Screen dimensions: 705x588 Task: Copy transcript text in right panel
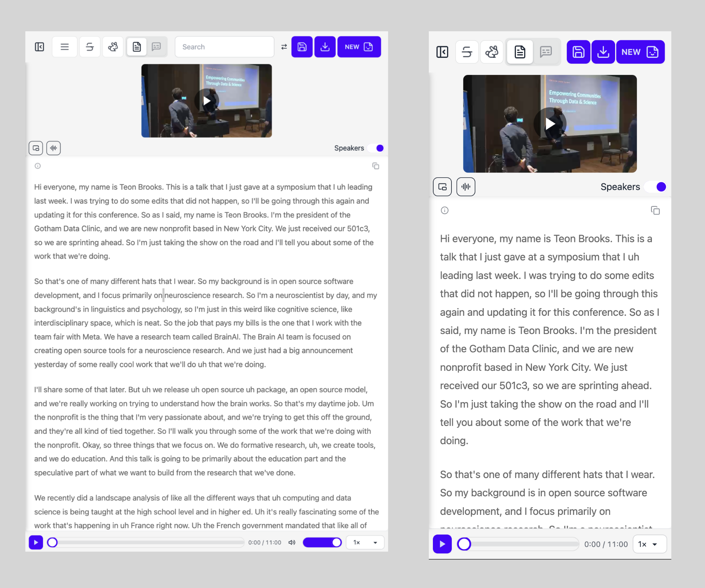click(655, 210)
